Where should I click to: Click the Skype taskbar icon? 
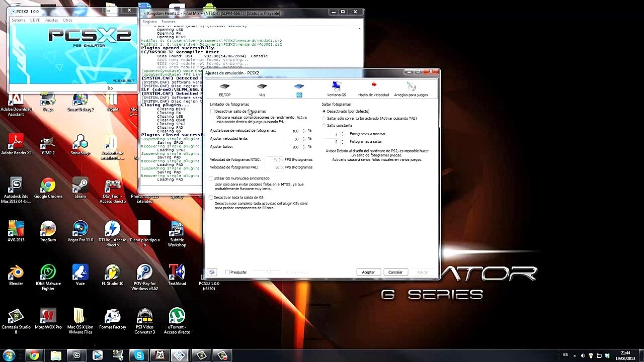[138, 355]
